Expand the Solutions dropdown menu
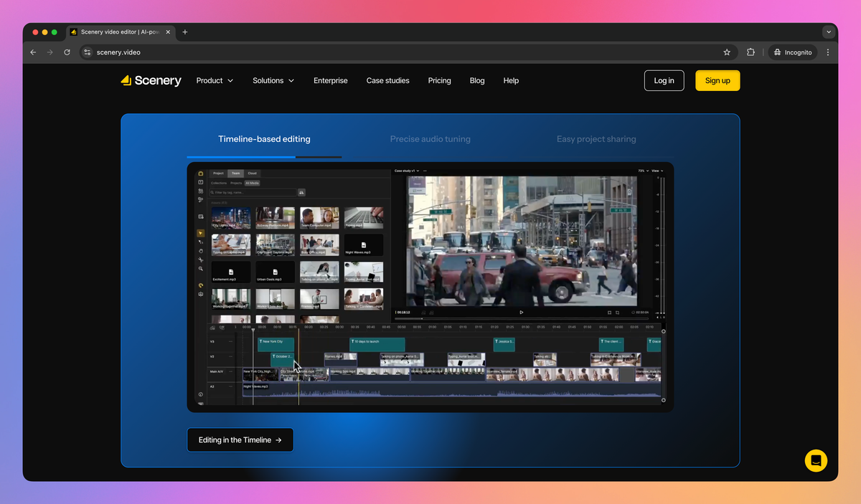Image resolution: width=861 pixels, height=504 pixels. 273,80
